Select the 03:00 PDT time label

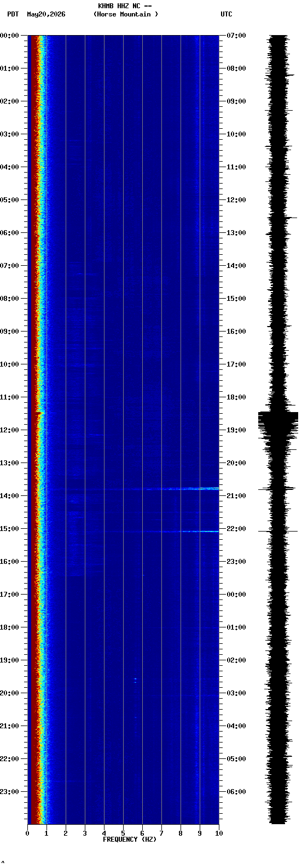9,134
